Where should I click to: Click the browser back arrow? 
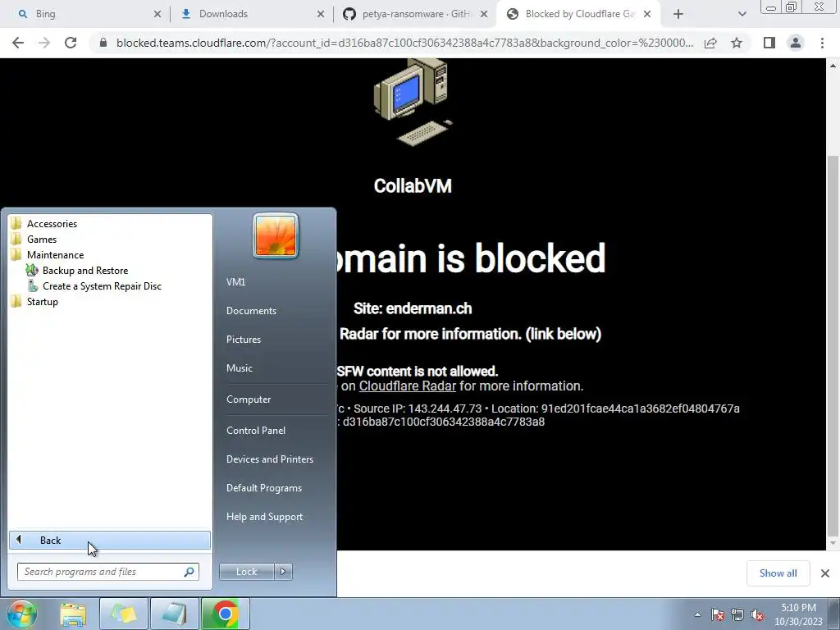tap(18, 43)
